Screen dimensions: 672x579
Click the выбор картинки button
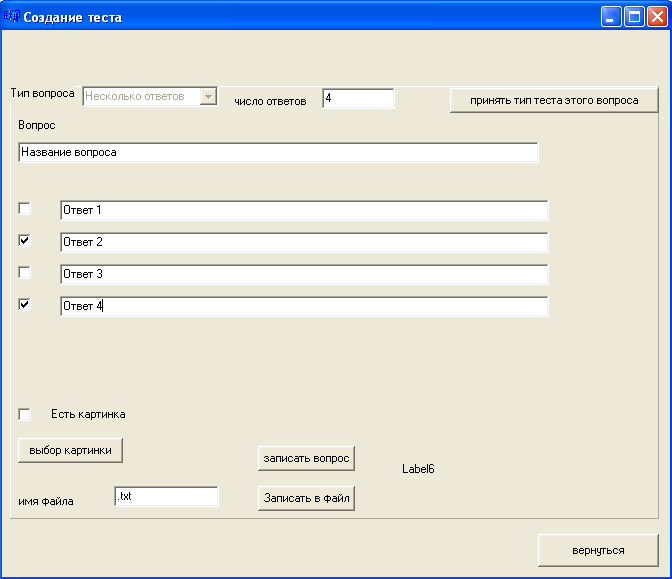coord(70,450)
